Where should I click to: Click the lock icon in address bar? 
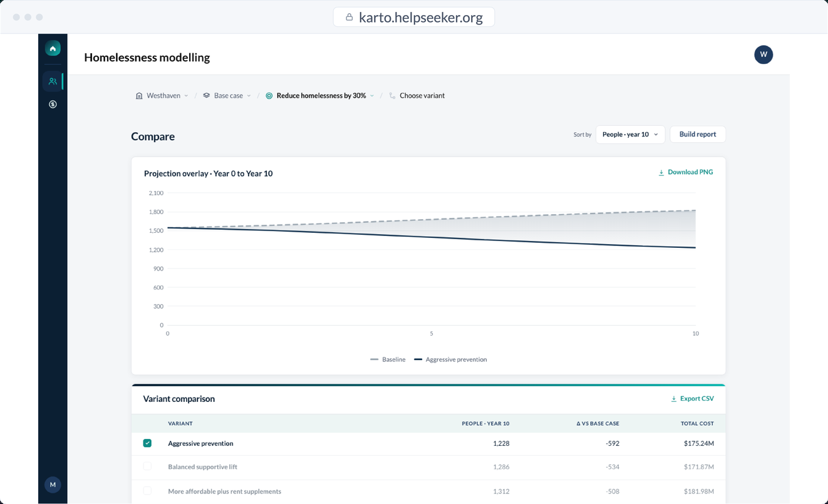[x=349, y=17]
